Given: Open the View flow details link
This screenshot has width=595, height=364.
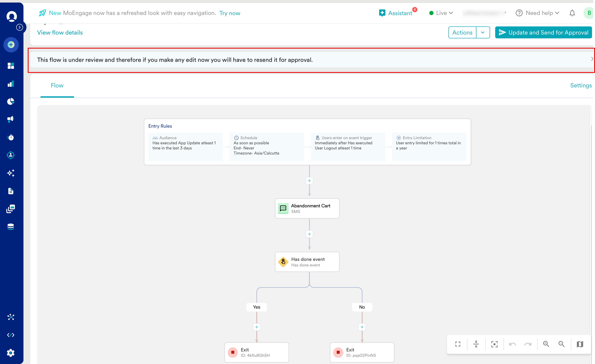Looking at the screenshot, I should point(60,33).
